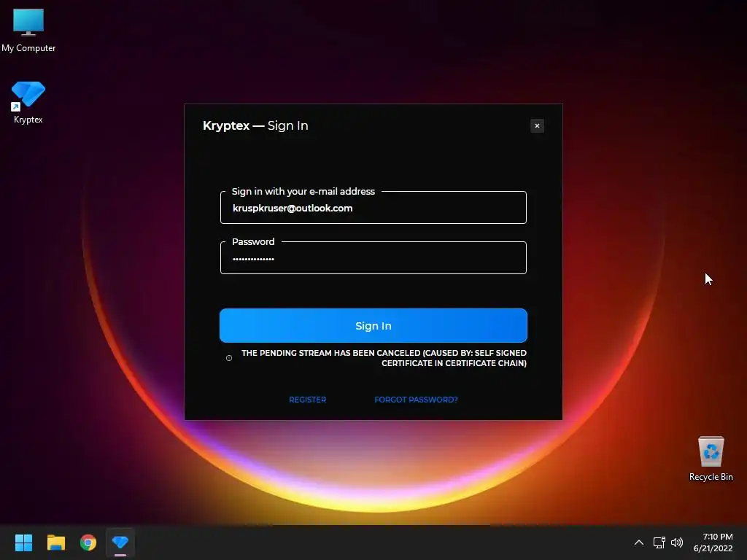Open Google Chrome from the taskbar
The width and height of the screenshot is (747, 560).
pyautogui.click(x=88, y=542)
